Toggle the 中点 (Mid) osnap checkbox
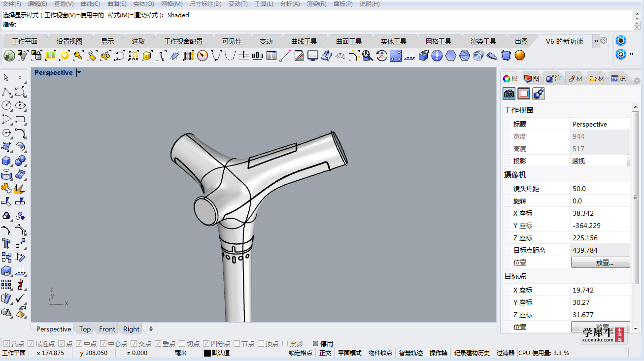The image size is (644, 361). [x=79, y=343]
